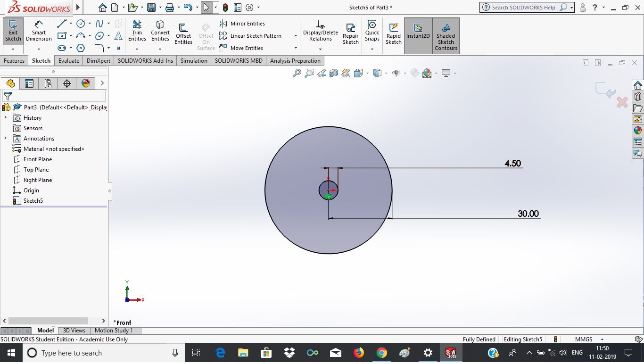Pick the Polygon sketch tool
Screen dimensions: 644x364
click(81, 48)
